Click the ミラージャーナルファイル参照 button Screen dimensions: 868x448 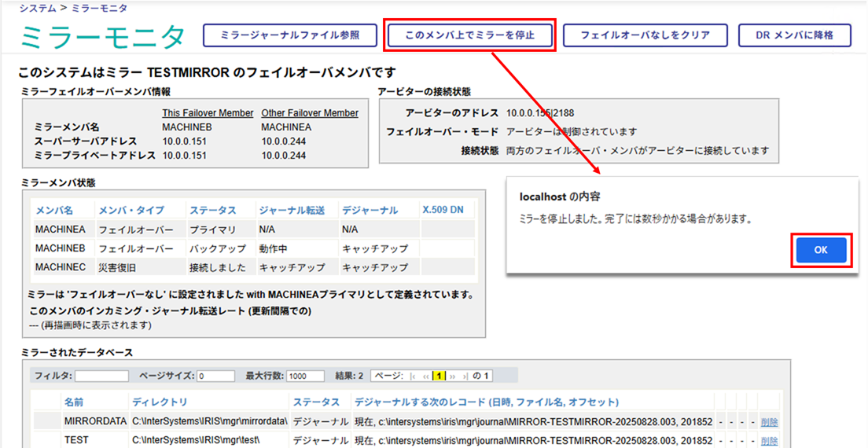(x=290, y=35)
